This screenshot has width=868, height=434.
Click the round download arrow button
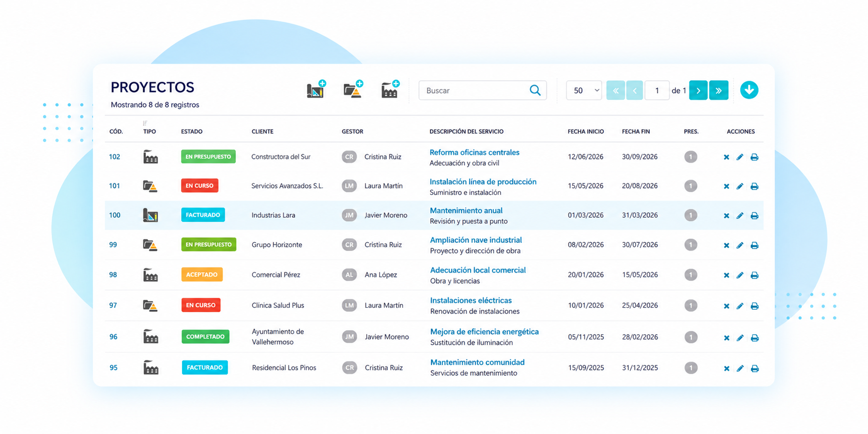pyautogui.click(x=749, y=90)
